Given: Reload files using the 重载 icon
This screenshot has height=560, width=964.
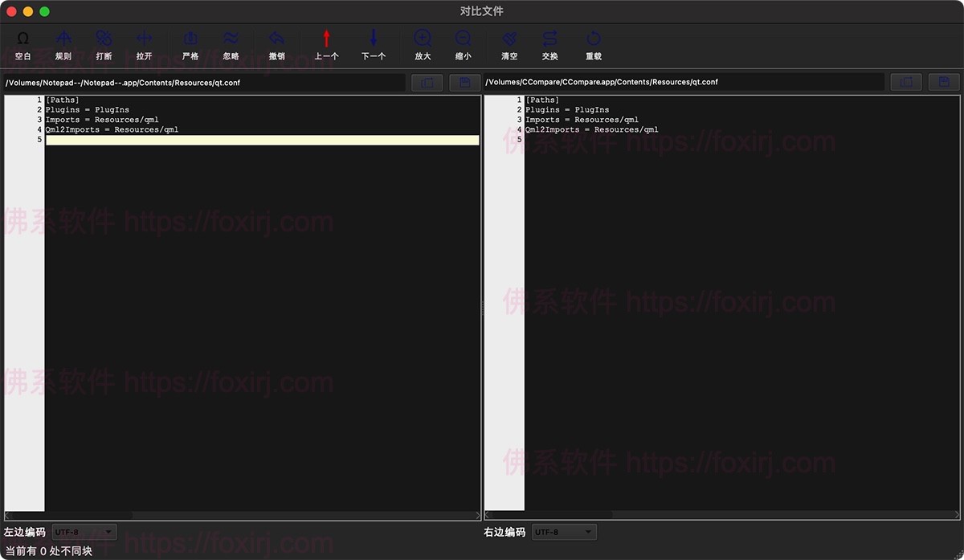Looking at the screenshot, I should 594,40.
